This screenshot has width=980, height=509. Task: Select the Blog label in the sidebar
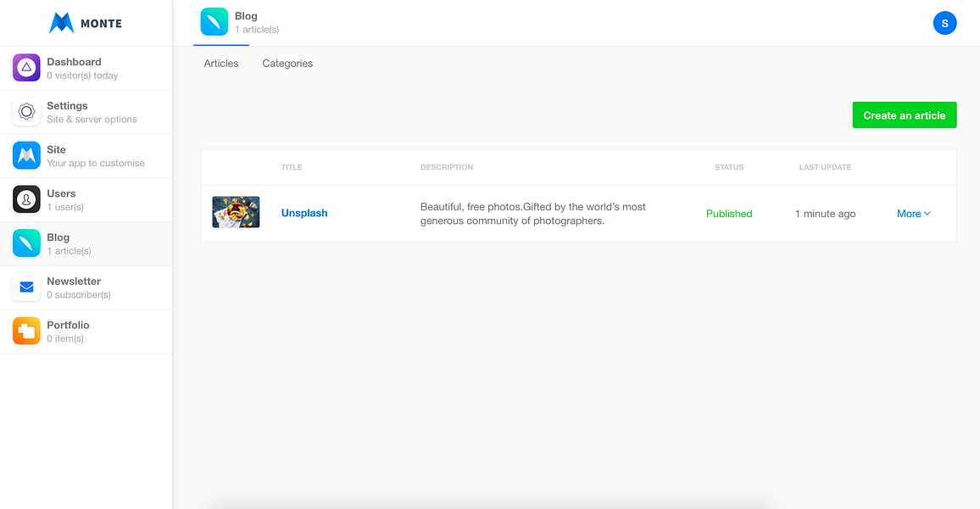[x=58, y=238]
